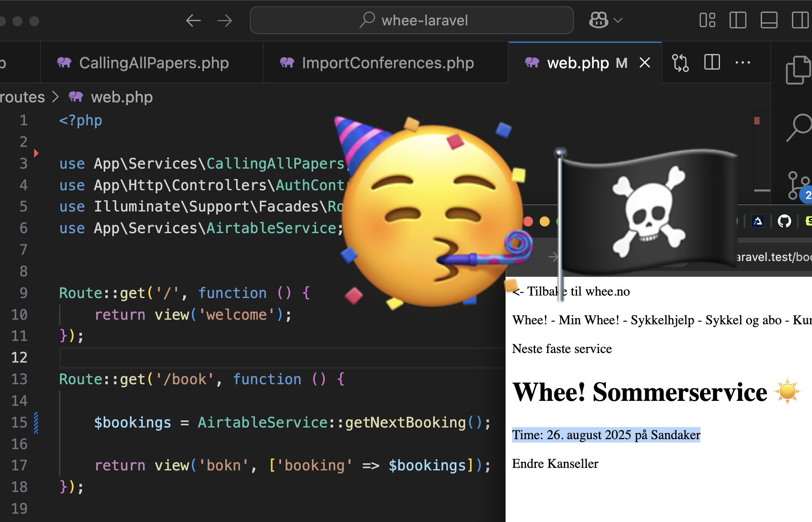Open the Explorer activity bar icon

798,70
